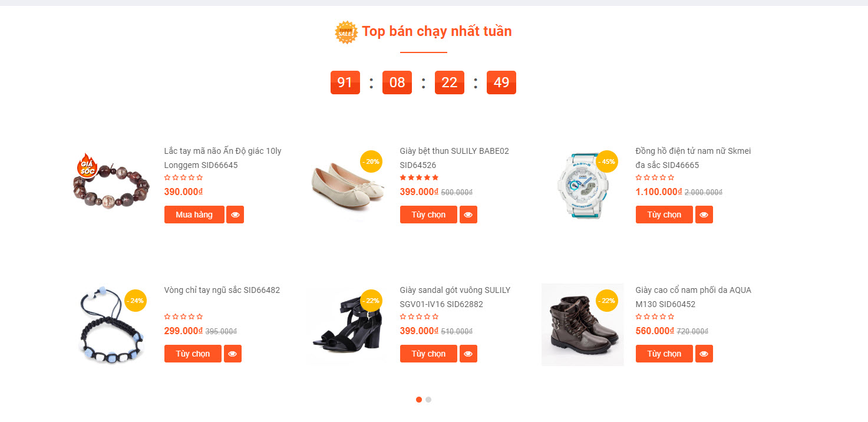The image size is (868, 422).
Task: Quick view the Skmei electronic watch
Action: point(704,215)
